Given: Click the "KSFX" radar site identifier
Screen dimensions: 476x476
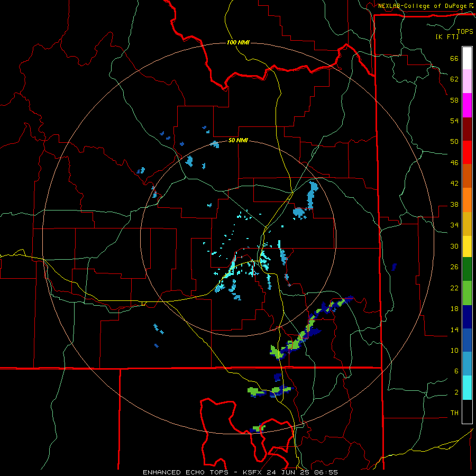Looking at the screenshot, I should click(x=253, y=472).
